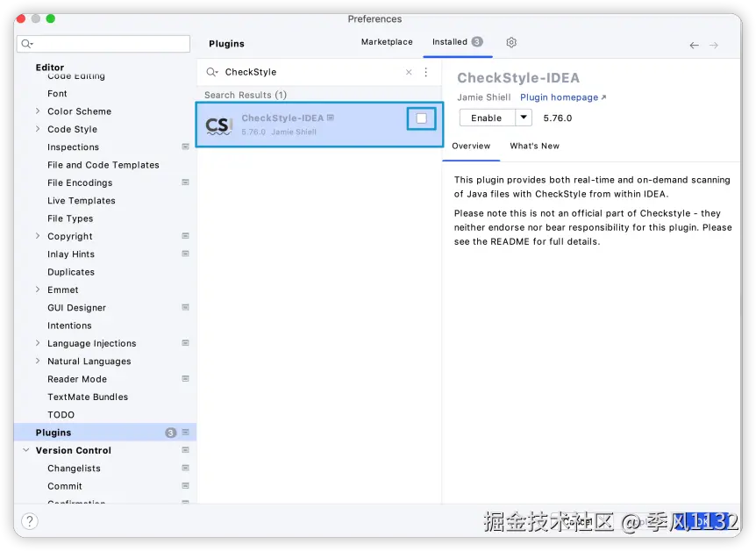Open the Plugin homepage link
756x551 pixels.
(563, 97)
